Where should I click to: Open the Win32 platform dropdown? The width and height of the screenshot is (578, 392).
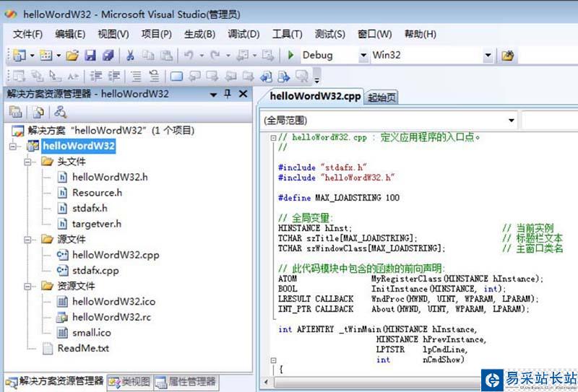pyautogui.click(x=488, y=56)
